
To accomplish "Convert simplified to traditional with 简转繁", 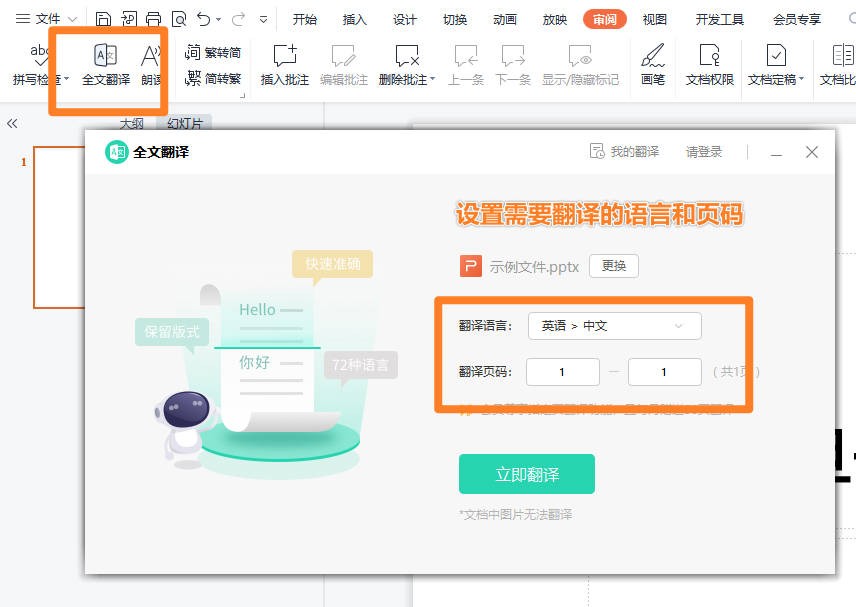I will [213, 79].
